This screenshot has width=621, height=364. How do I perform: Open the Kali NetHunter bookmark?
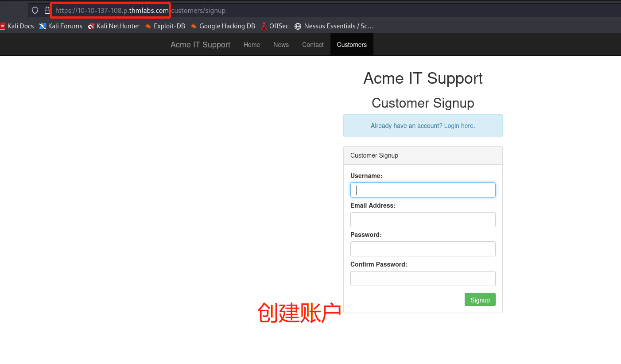[x=114, y=26]
